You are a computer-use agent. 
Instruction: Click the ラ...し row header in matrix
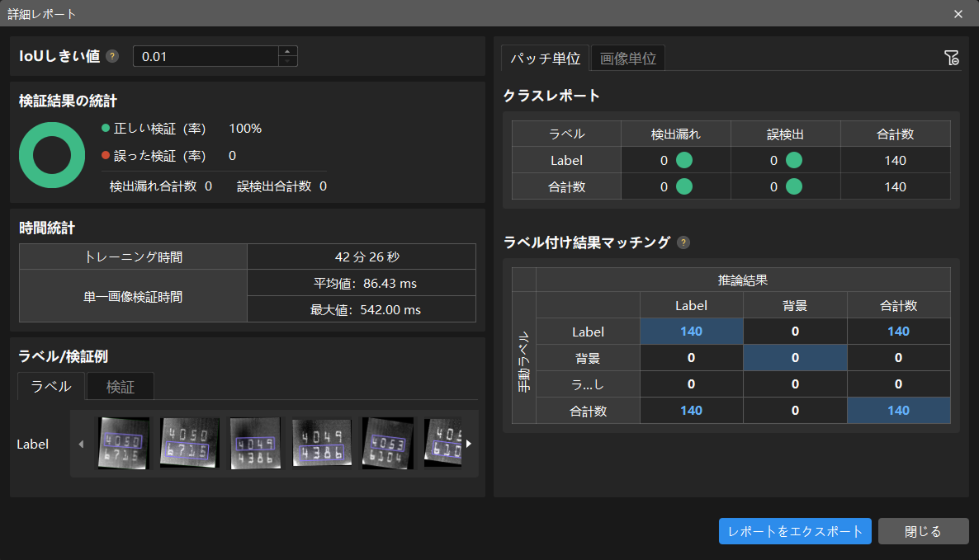point(589,384)
